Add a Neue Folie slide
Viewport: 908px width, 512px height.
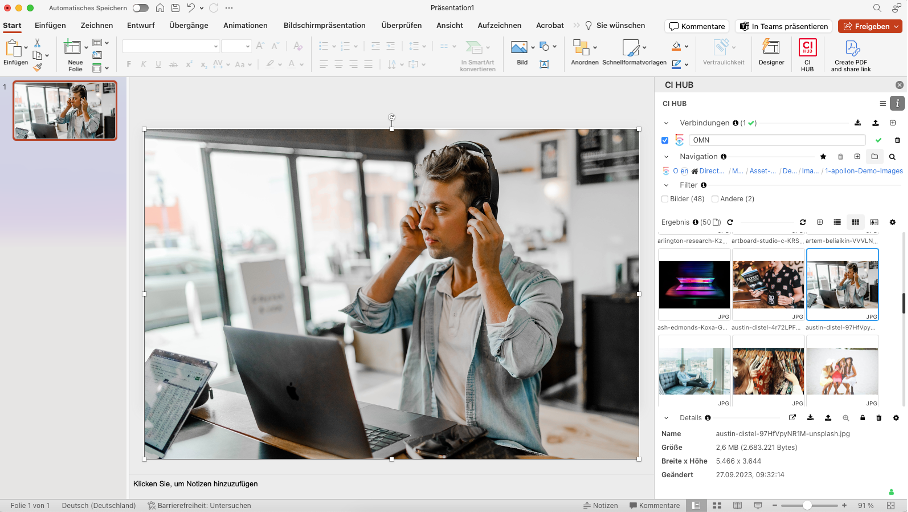74,56
